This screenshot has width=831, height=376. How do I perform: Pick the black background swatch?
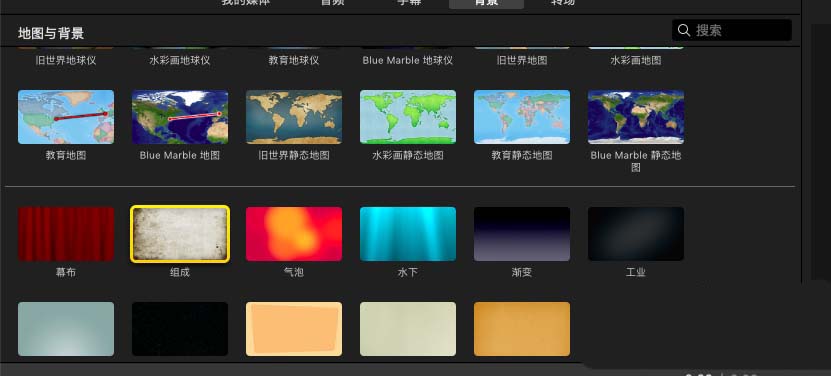[180, 329]
